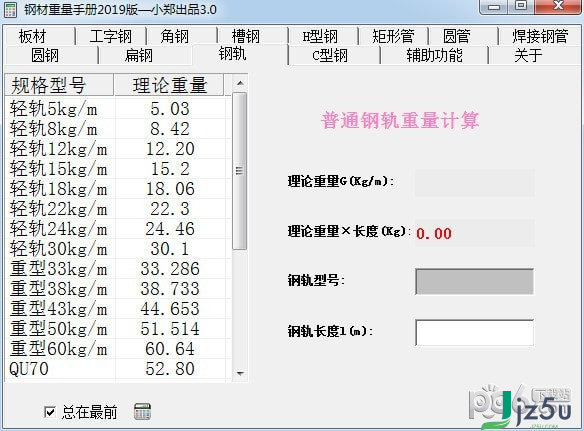Screen dimensions: 584x431
Task: Select the 重型43kg/m row
Action: coord(117,309)
